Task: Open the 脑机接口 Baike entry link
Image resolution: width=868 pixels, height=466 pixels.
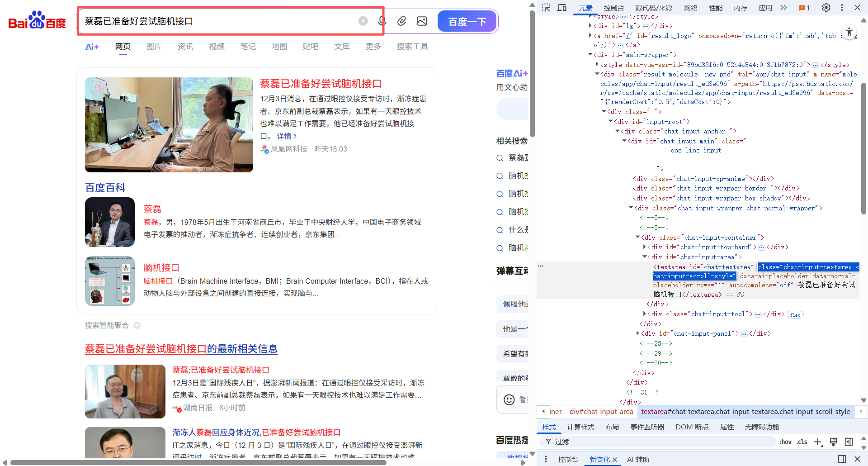Action: tap(161, 267)
